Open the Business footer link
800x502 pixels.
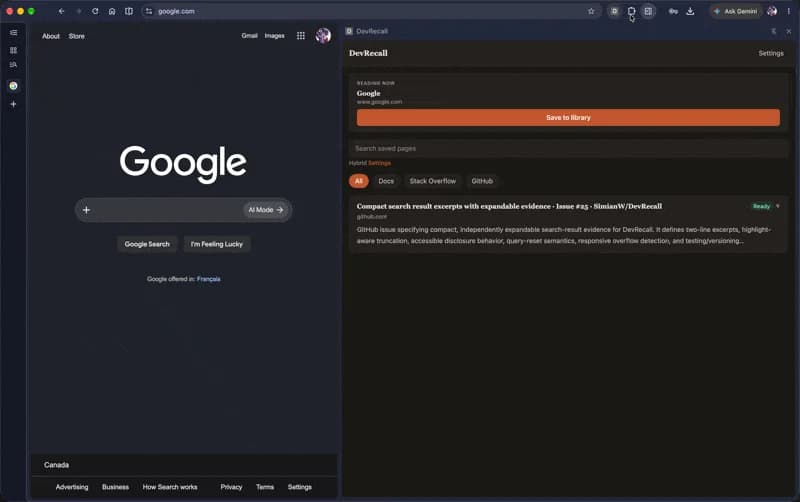tap(115, 487)
